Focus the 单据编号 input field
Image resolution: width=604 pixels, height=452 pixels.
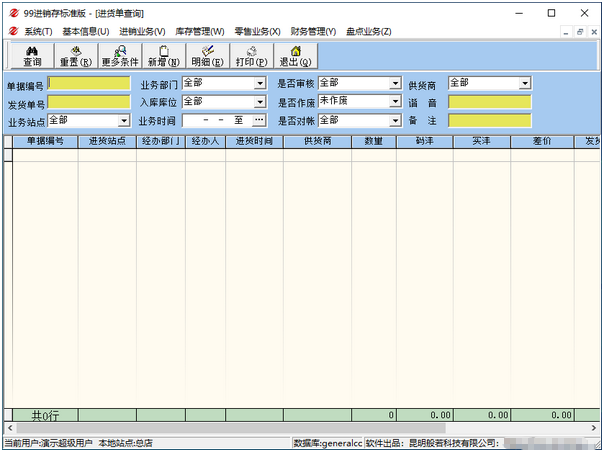(89, 84)
